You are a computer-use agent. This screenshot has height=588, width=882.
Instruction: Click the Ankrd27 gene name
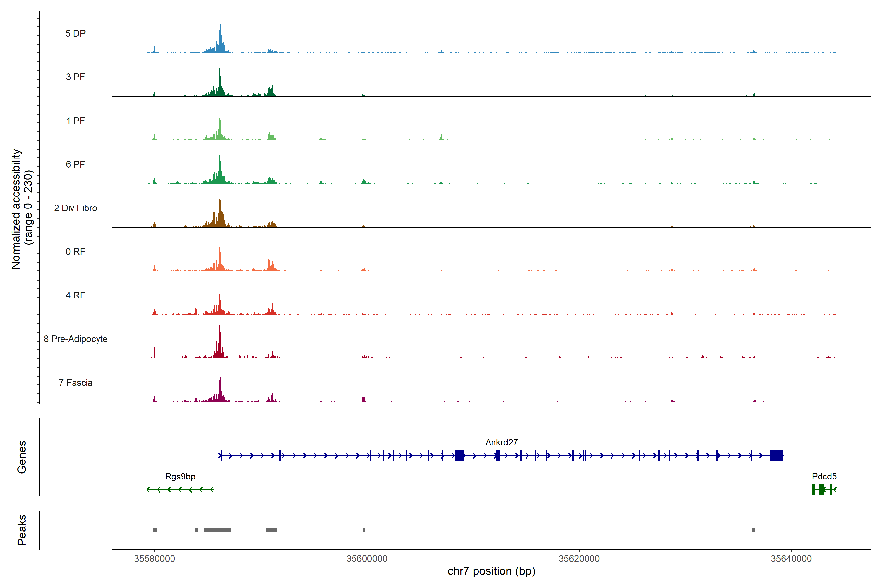click(x=501, y=442)
